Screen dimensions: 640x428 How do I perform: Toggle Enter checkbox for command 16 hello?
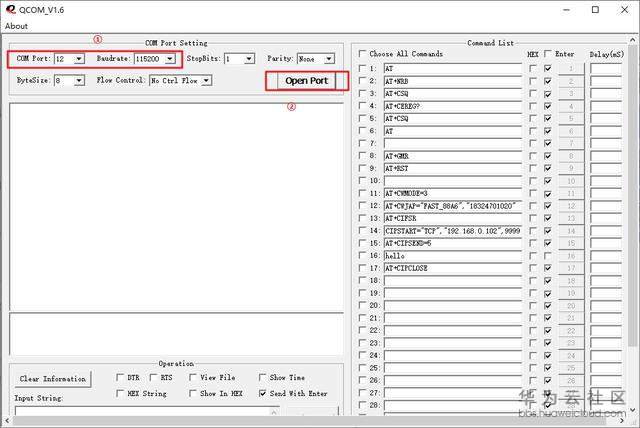pyautogui.click(x=548, y=256)
